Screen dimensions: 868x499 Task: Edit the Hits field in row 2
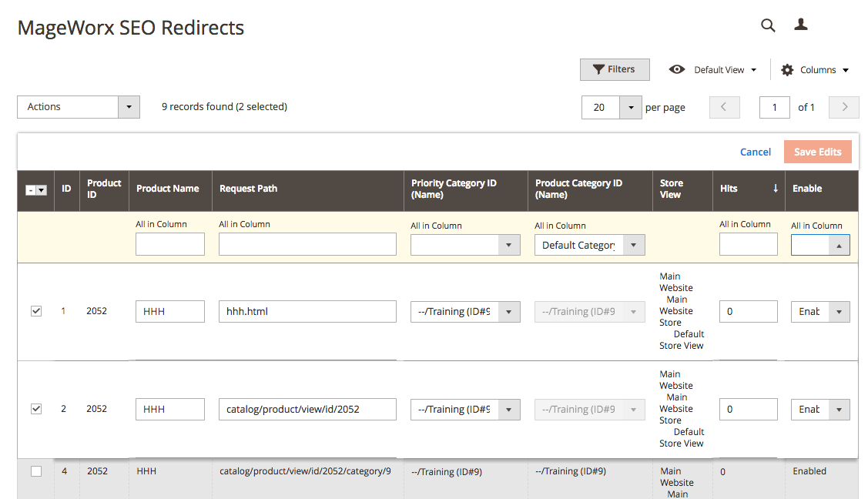tap(748, 410)
